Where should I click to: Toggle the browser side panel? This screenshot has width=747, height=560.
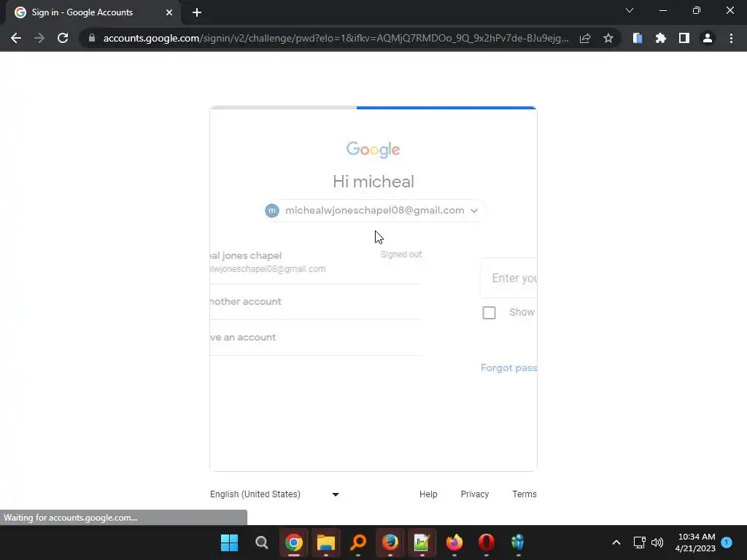click(684, 38)
